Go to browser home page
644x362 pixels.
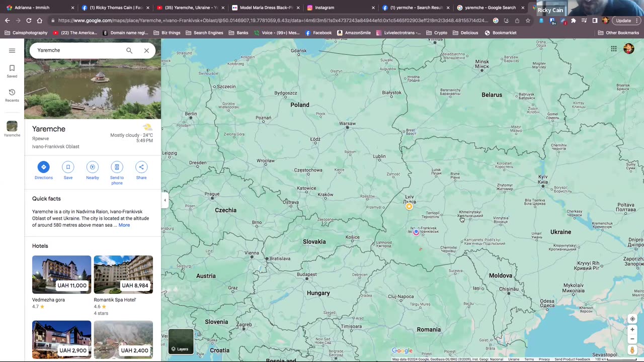click(40, 21)
